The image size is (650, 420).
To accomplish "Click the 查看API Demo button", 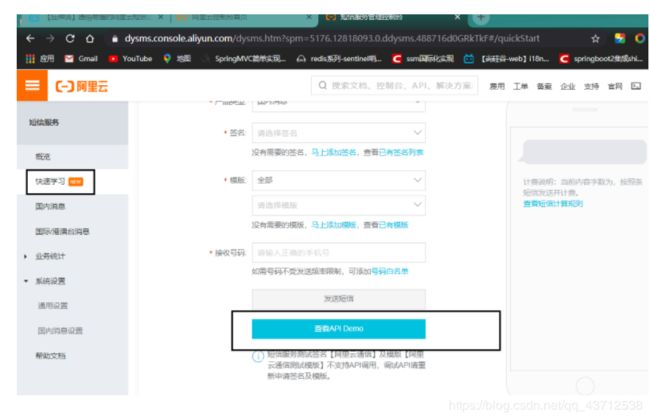I will (x=339, y=329).
